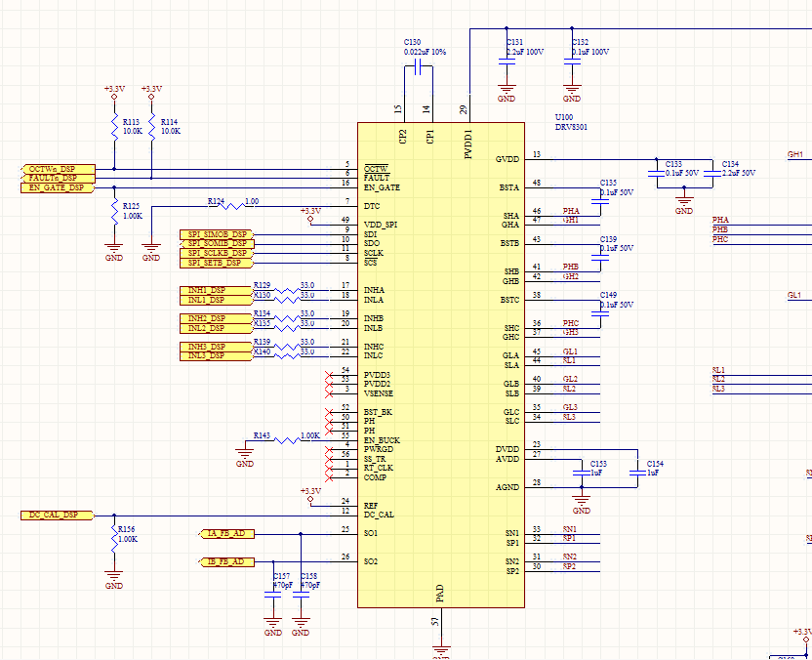Select resistor R134 on INHB line

tap(287, 318)
